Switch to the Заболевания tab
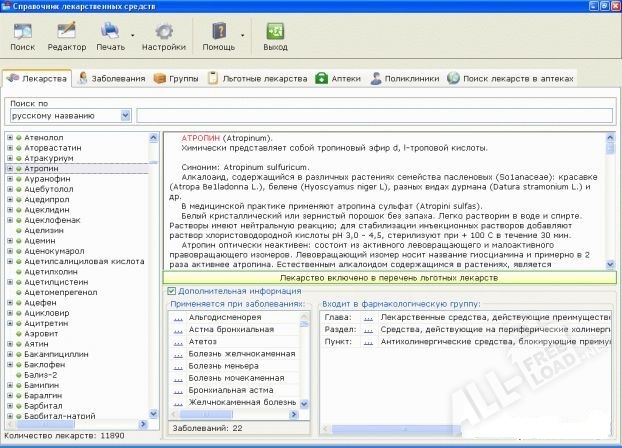Viewport: 622px width, 448px height. [x=113, y=78]
